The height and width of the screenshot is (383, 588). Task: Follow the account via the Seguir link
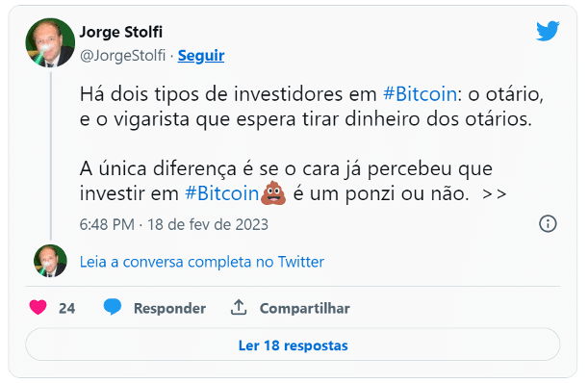pyautogui.click(x=201, y=56)
